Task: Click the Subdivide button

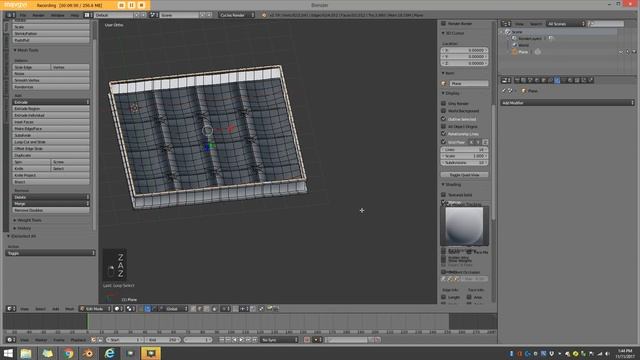Action: (51, 135)
